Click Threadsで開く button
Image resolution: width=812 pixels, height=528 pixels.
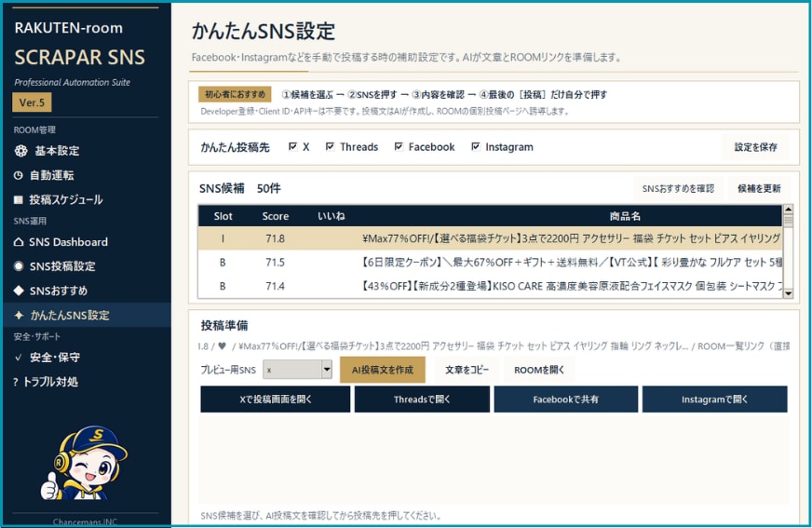(x=422, y=399)
